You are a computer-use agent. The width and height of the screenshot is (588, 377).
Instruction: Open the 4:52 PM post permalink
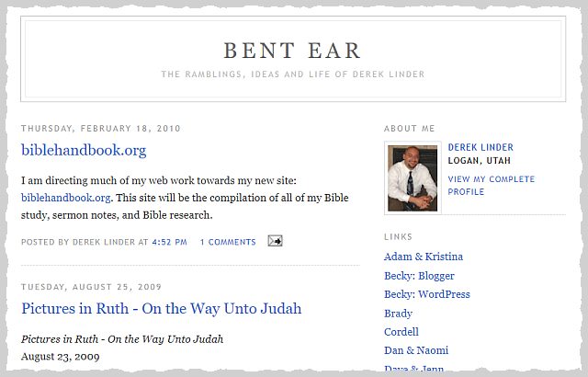click(169, 242)
